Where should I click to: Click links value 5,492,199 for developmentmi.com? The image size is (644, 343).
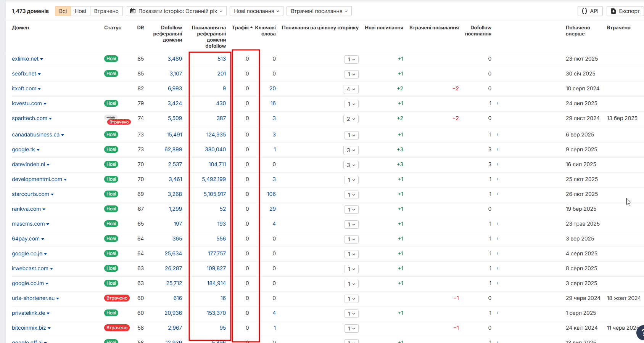point(214,179)
